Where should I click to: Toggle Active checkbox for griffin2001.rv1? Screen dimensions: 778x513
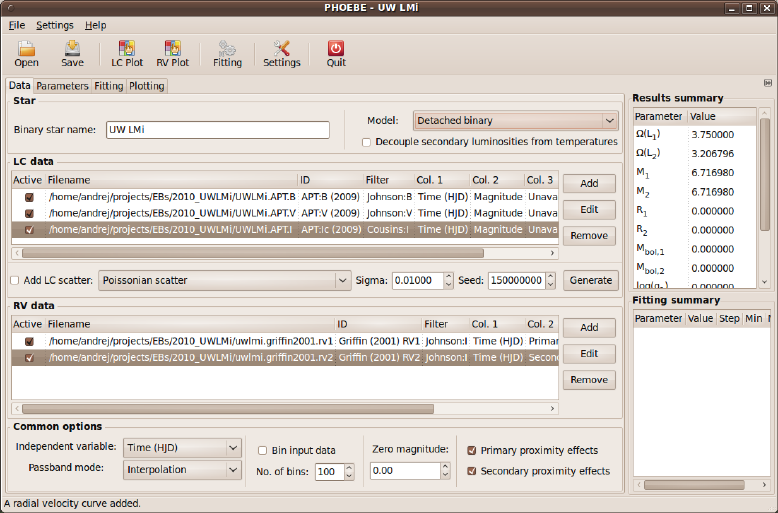click(x=29, y=341)
